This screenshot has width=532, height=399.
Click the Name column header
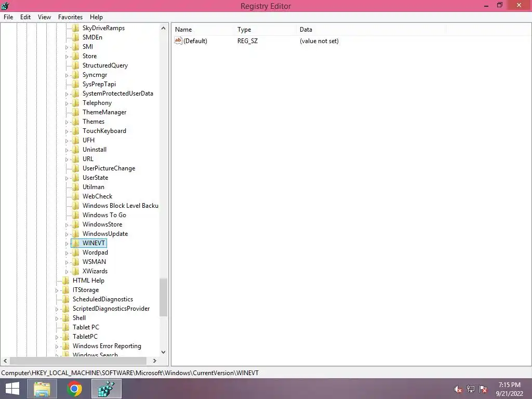[203, 30]
